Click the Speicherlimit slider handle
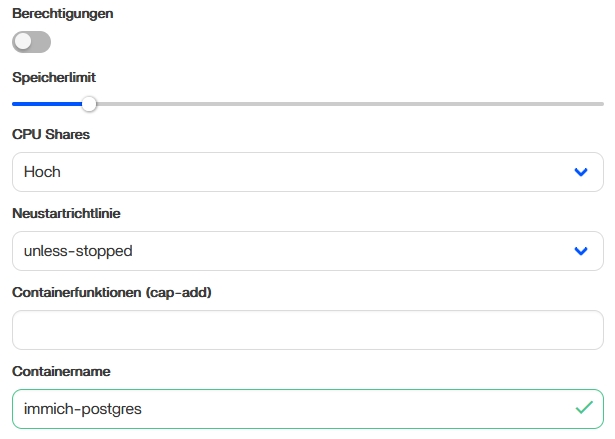615x439 pixels. 89,104
